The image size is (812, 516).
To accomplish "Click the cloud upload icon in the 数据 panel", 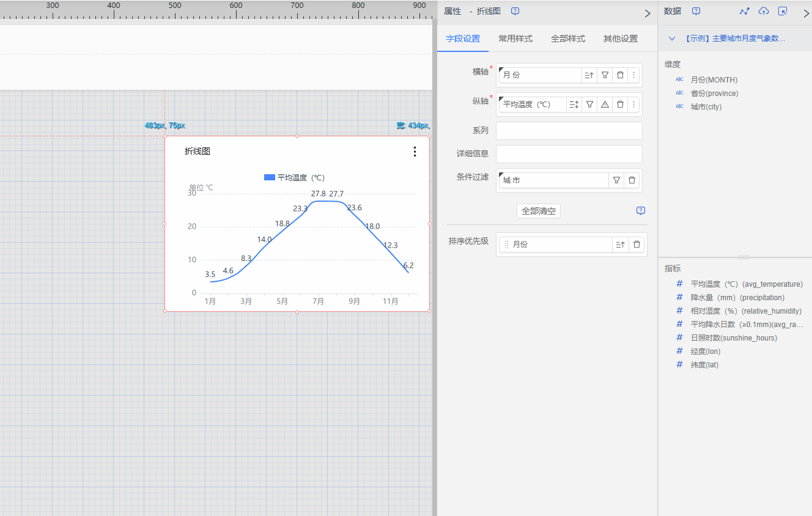I will tap(764, 12).
